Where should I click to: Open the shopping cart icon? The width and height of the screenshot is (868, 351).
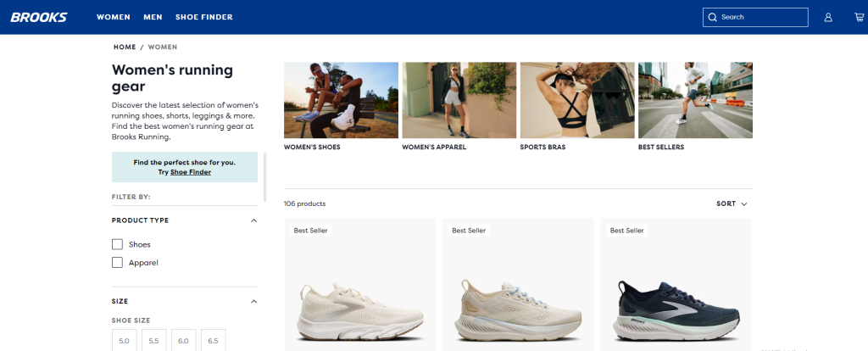click(x=859, y=17)
